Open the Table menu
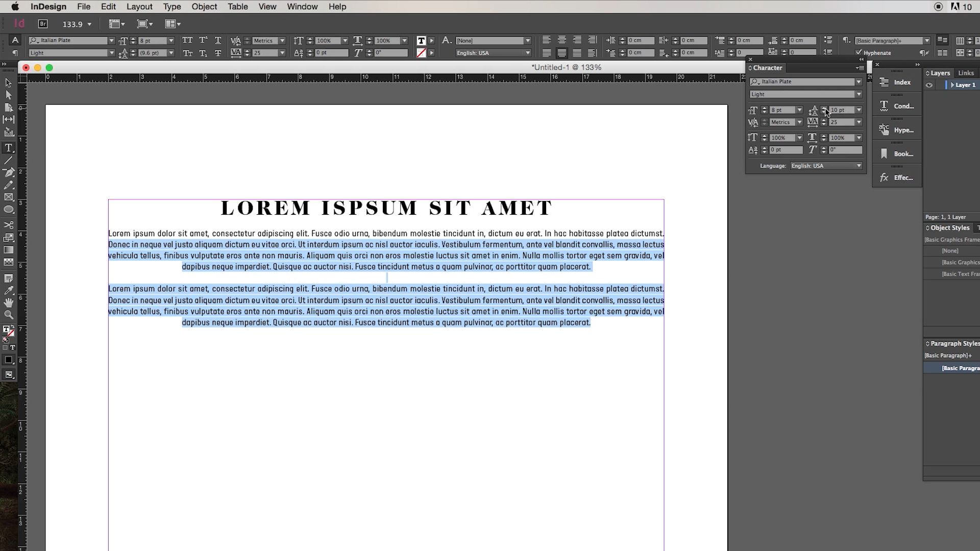The image size is (980, 551). [x=238, y=7]
